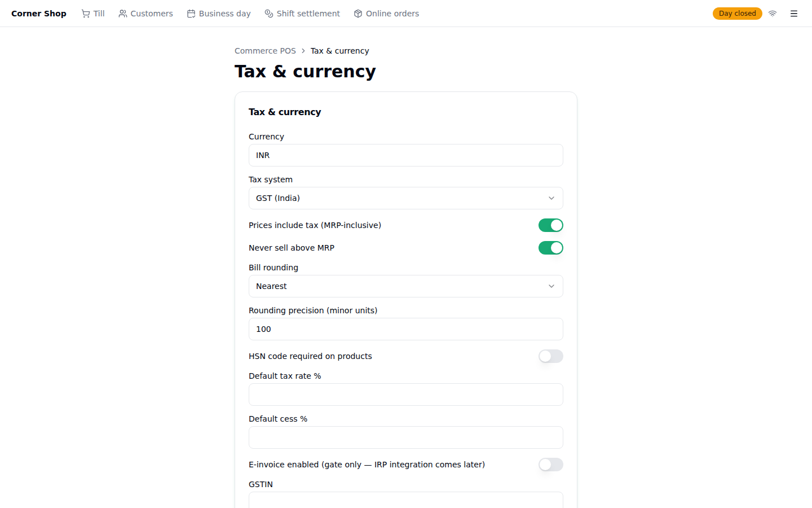This screenshot has height=508, width=812.
Task: Enable HSN code required on products
Action: point(551,356)
